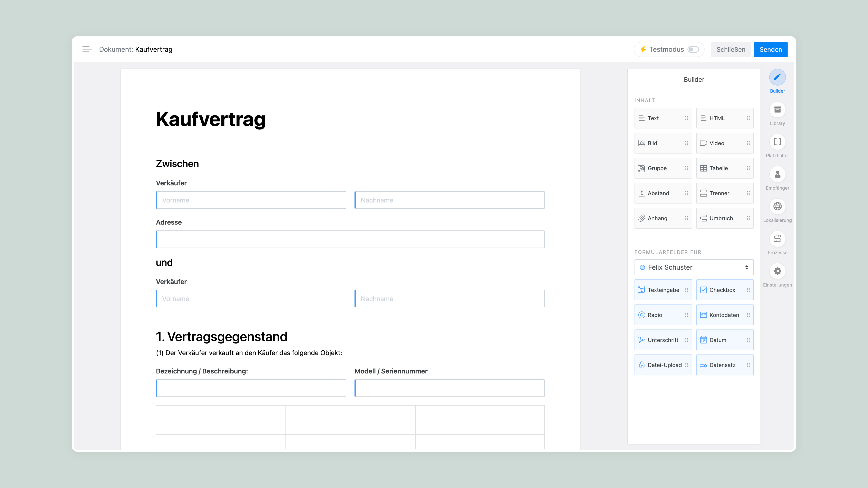Select the Anhang content block
This screenshot has height=488, width=868.
[663, 218]
